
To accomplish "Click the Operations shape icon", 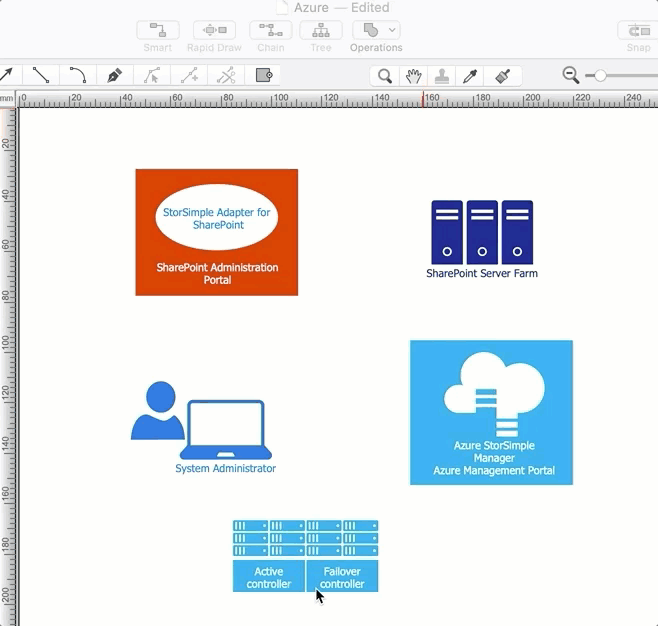I will tap(371, 30).
